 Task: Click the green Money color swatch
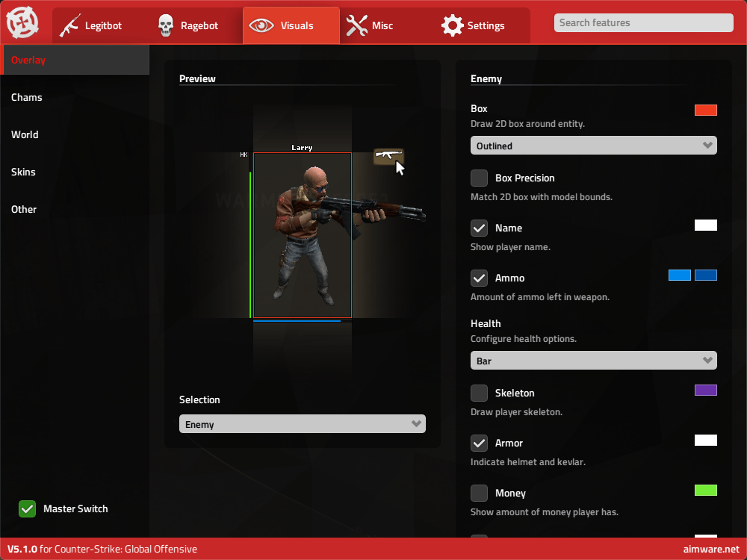706,490
